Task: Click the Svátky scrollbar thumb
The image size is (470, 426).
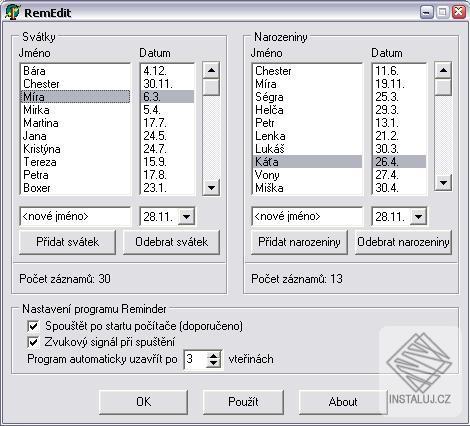Action: point(211,87)
